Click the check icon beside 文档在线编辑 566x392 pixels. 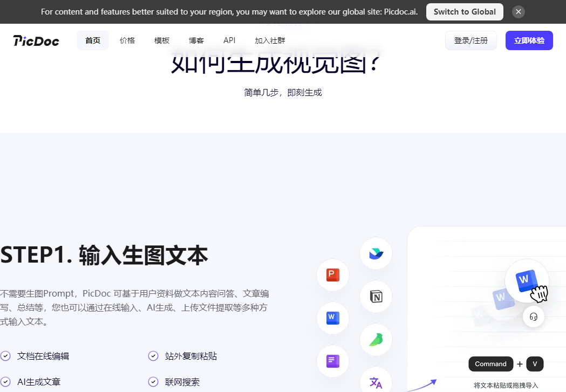click(5, 356)
